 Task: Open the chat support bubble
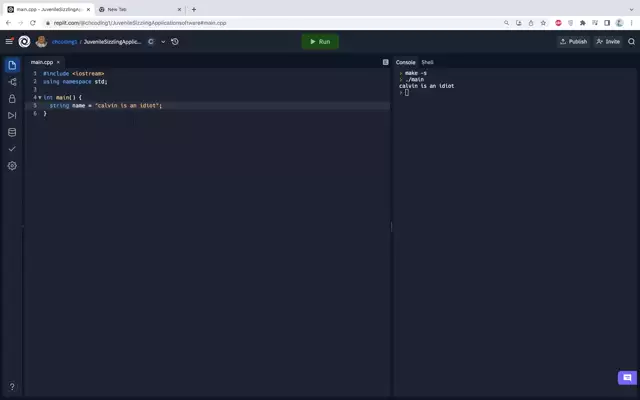pos(627,378)
